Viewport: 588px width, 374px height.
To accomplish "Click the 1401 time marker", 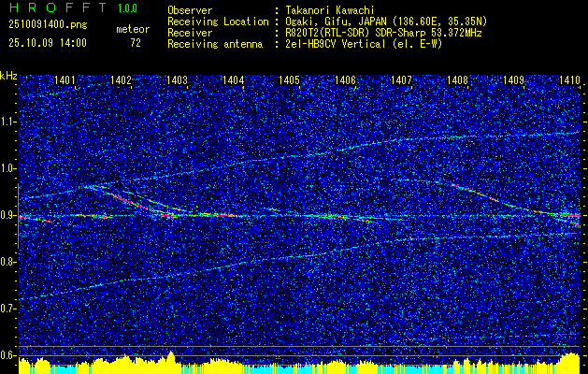I will [x=65, y=79].
